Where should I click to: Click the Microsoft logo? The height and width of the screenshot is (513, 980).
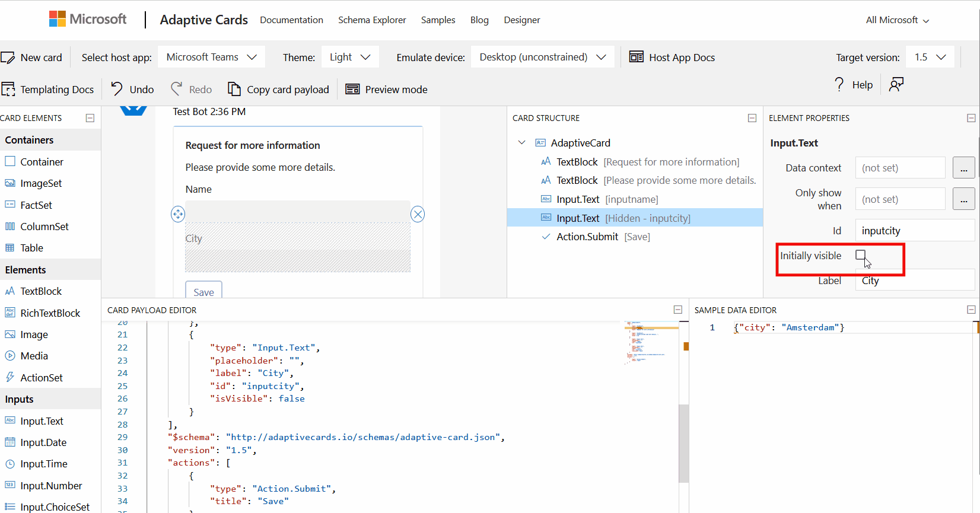click(88, 19)
